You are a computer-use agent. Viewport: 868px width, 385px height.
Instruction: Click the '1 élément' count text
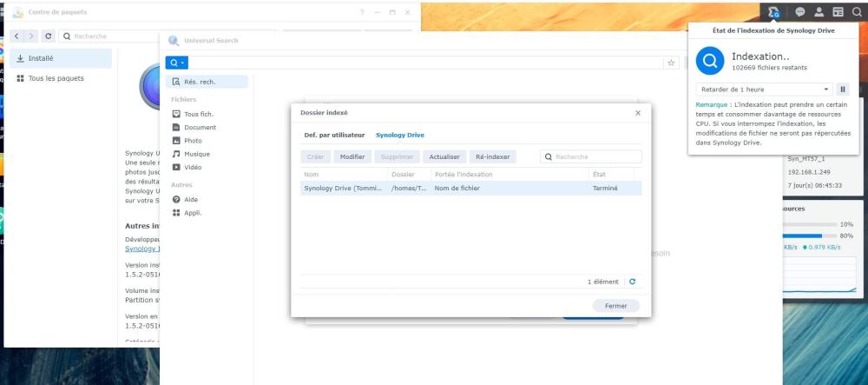point(603,282)
